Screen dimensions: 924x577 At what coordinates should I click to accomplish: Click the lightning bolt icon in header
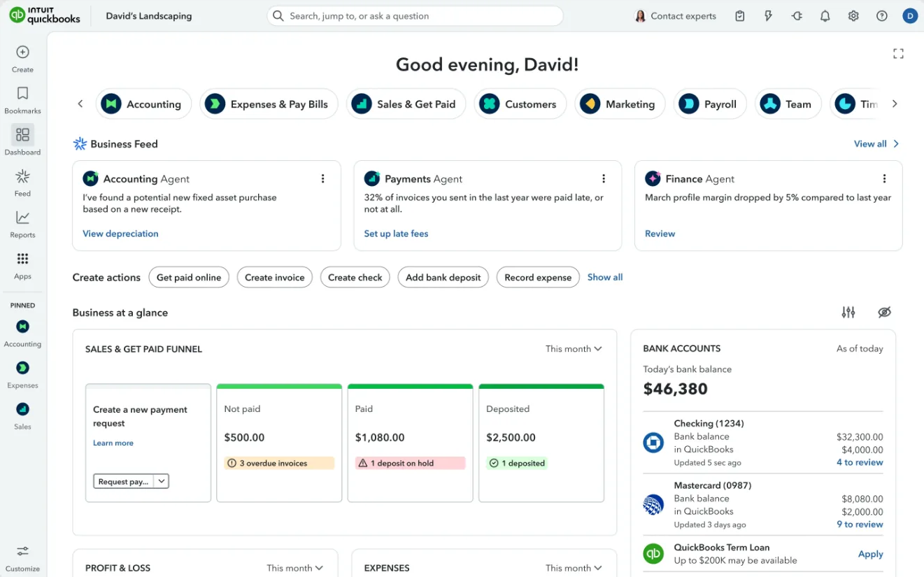pos(769,16)
